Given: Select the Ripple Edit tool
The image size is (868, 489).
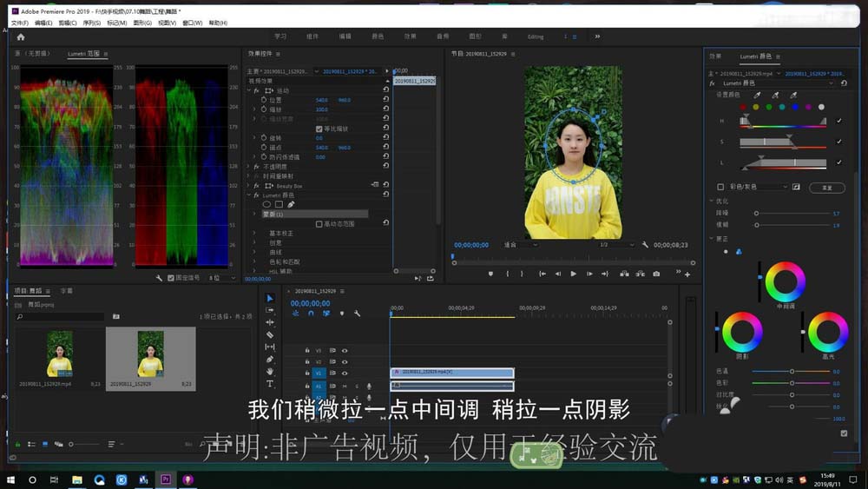Looking at the screenshot, I should (270, 322).
